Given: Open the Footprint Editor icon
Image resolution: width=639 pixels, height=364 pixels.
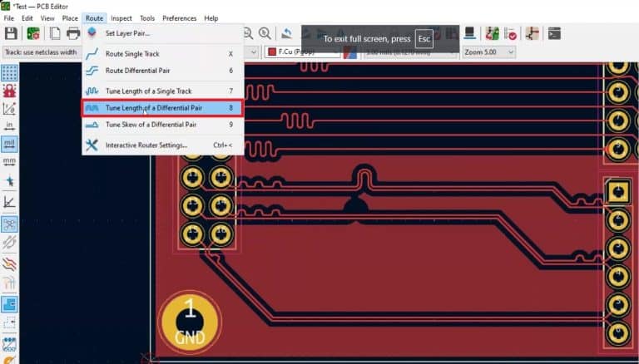Looking at the screenshot, I should tap(470, 33).
